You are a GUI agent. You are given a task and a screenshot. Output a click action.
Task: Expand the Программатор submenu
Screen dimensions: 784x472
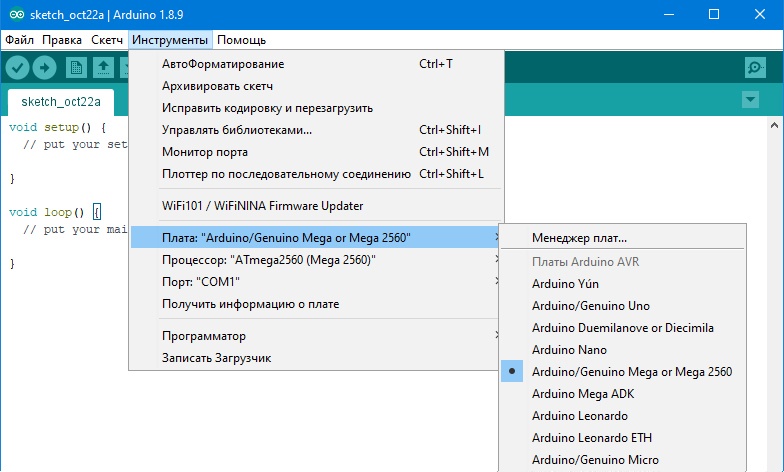pyautogui.click(x=315, y=336)
